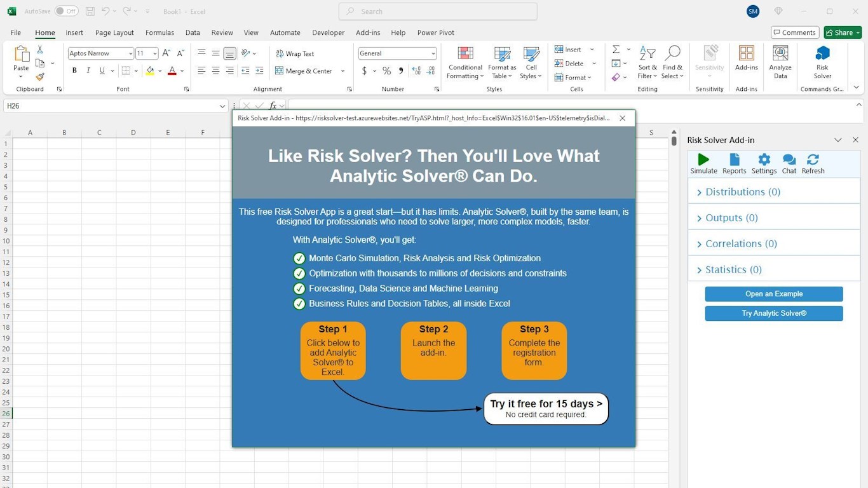The width and height of the screenshot is (868, 488).
Task: Click the Simulate play icon
Action: pyautogui.click(x=703, y=159)
